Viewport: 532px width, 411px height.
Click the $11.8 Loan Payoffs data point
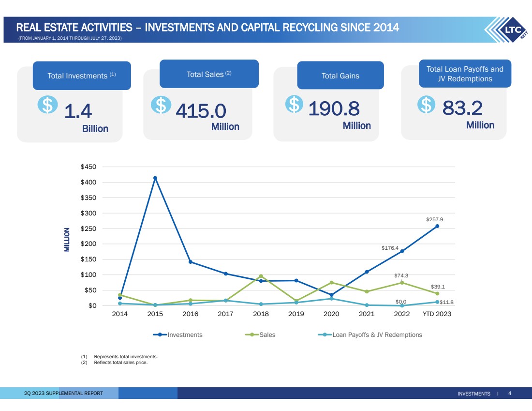[x=437, y=302]
